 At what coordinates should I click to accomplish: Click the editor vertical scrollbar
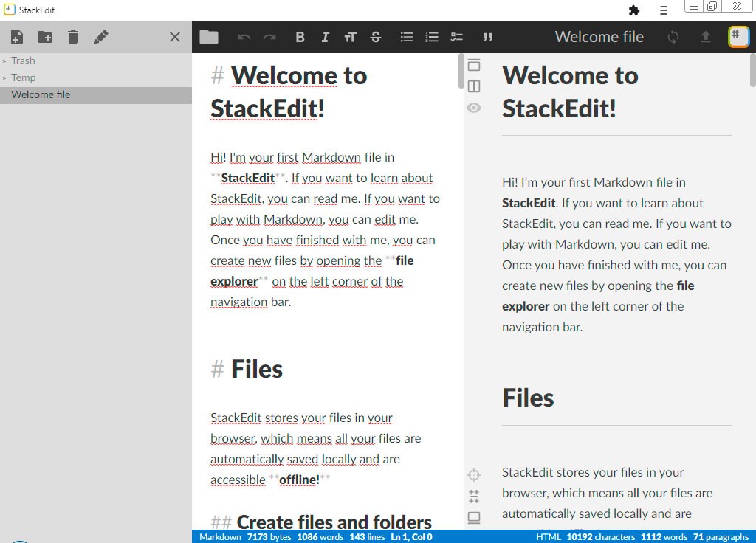(461, 72)
